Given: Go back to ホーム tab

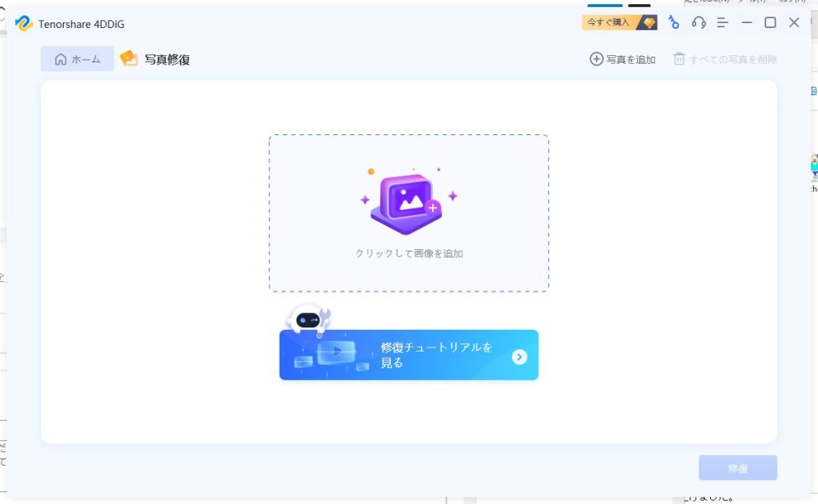Looking at the screenshot, I should (x=77, y=59).
